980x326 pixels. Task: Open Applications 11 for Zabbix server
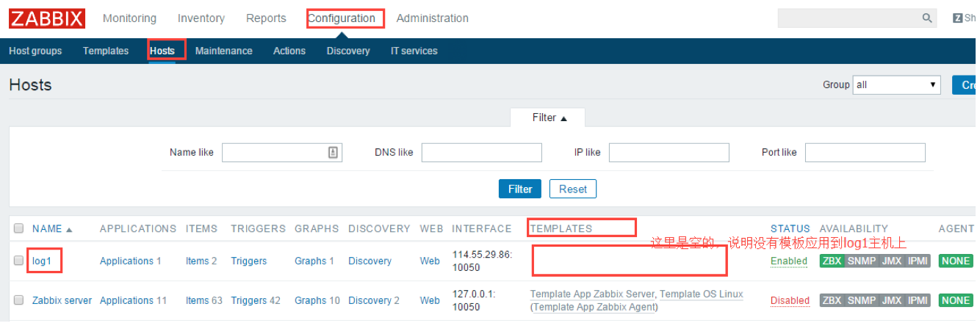(x=133, y=300)
